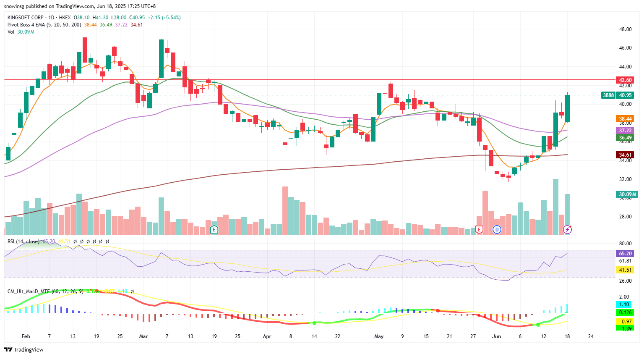
Task: Click the 32.00 price axis tick
Action: [x=625, y=179]
